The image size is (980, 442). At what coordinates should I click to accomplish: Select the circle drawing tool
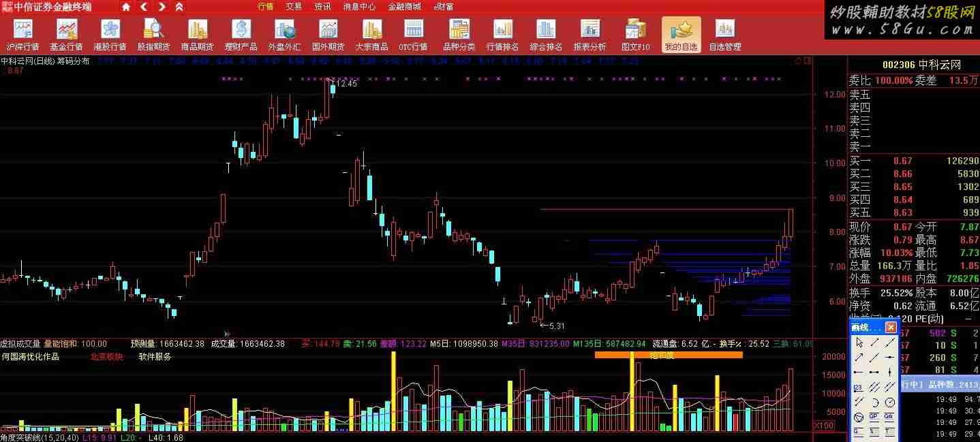889,402
